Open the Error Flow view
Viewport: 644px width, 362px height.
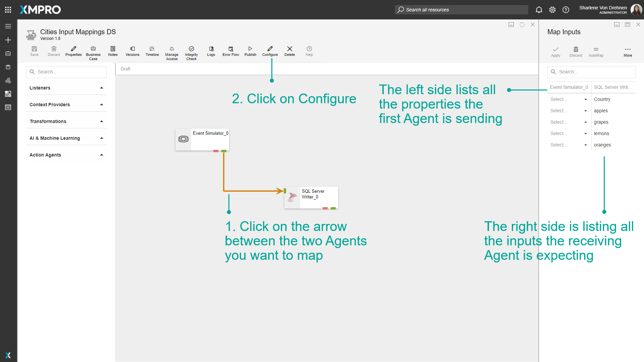pyautogui.click(x=230, y=51)
